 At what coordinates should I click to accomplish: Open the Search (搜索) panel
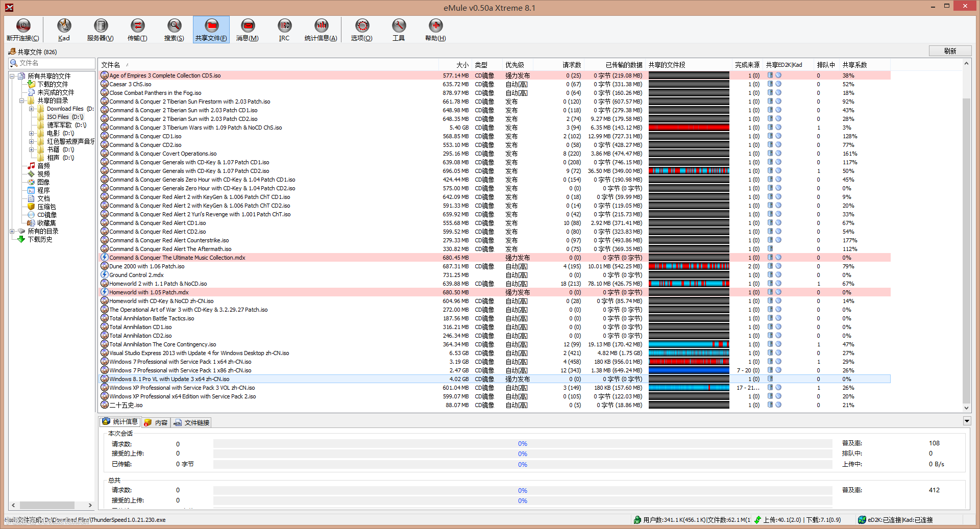pyautogui.click(x=174, y=30)
